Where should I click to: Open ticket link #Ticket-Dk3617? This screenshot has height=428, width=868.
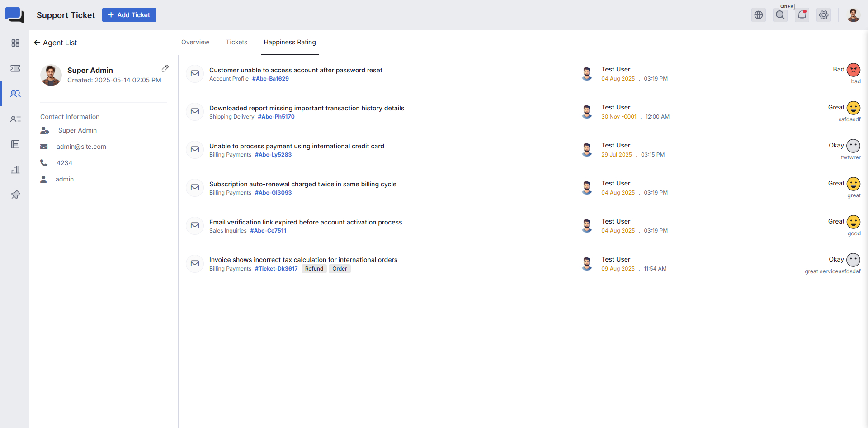276,269
